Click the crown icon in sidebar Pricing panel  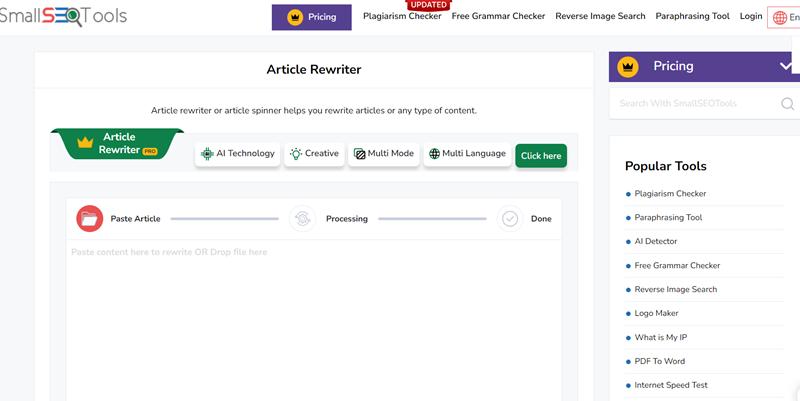[x=628, y=67]
